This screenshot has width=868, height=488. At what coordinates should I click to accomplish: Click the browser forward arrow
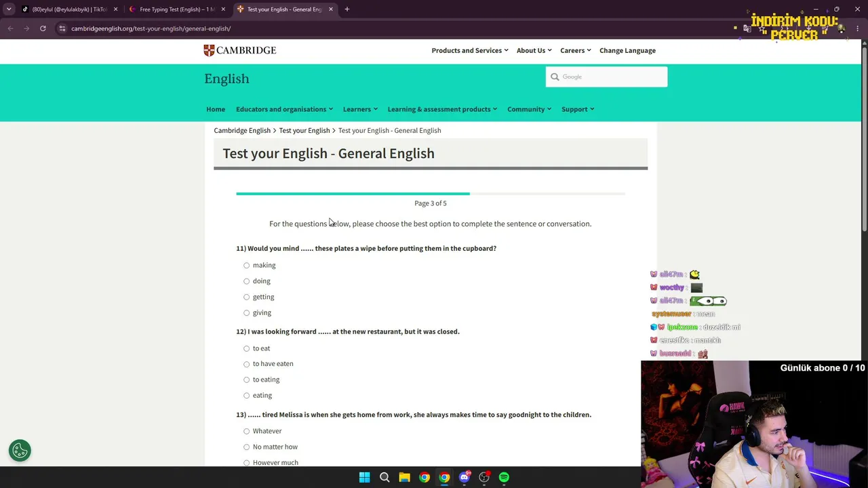[26, 28]
